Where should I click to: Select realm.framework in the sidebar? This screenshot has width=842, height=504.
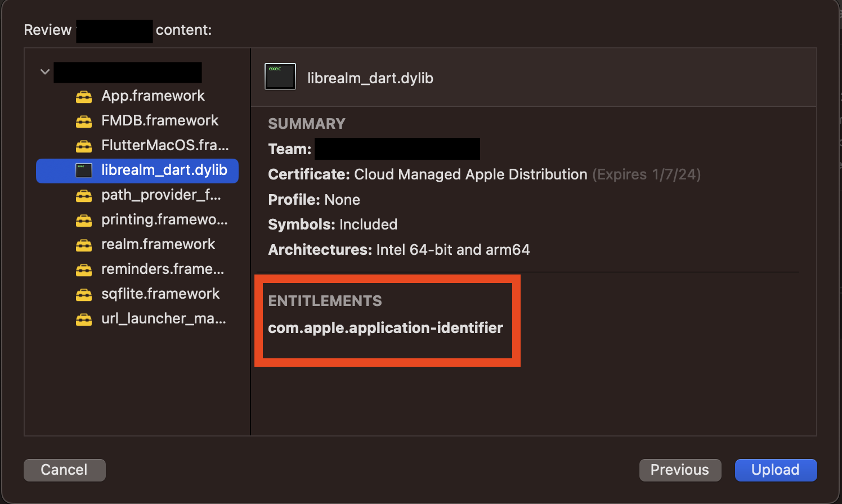(158, 245)
